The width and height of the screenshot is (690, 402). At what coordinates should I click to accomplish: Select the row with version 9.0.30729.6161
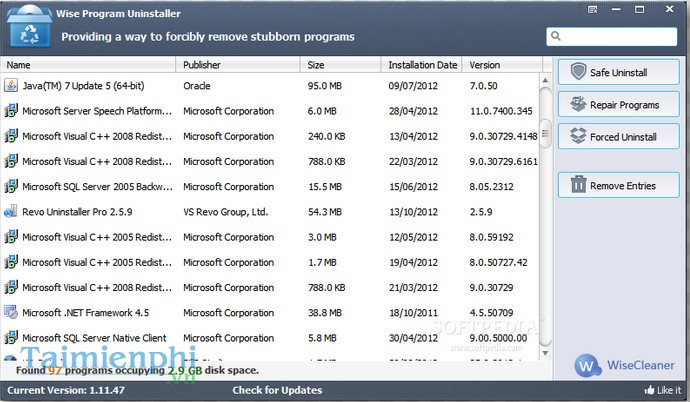point(270,161)
